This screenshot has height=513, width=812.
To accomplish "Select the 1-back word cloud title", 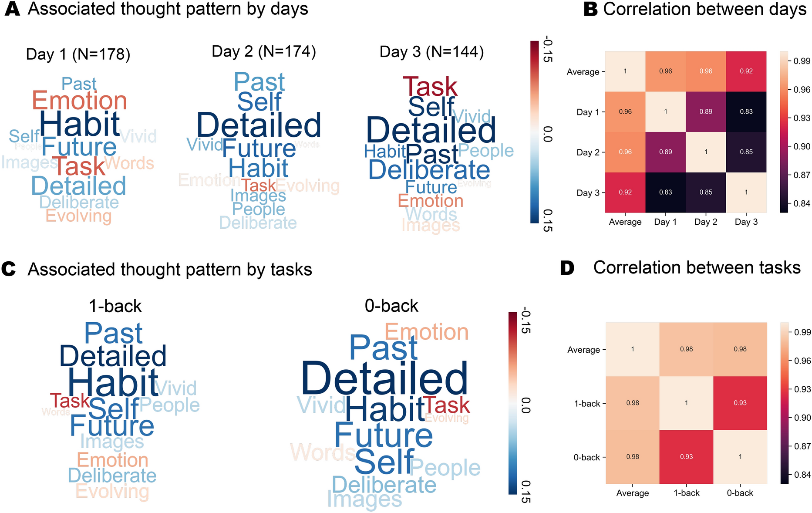I will (115, 306).
